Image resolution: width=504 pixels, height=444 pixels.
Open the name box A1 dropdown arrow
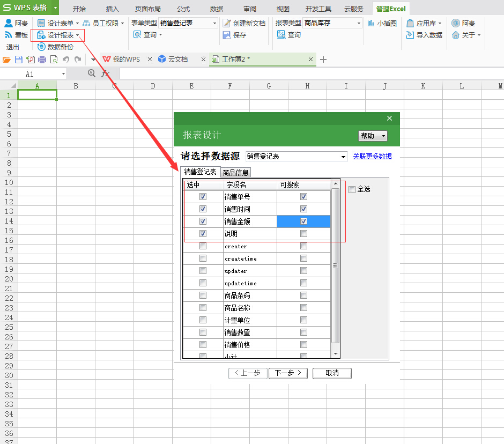pos(63,74)
